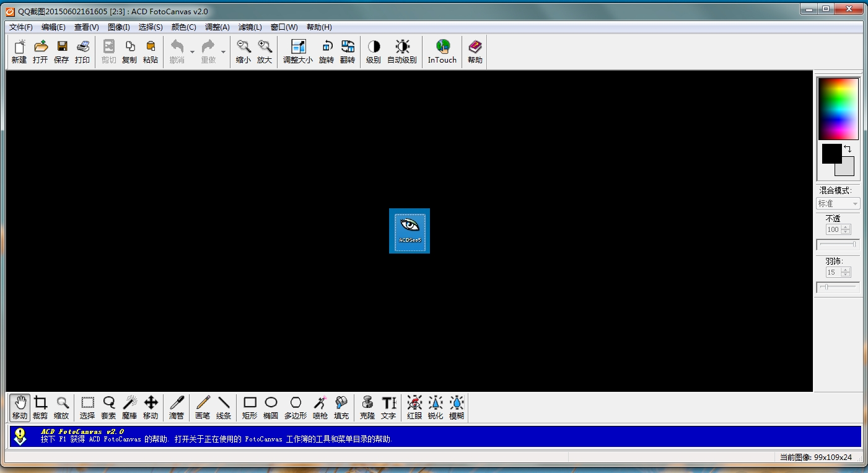Viewport: 868px width, 473px height.
Task: Open a file with 打开 icon
Action: pyautogui.click(x=40, y=51)
